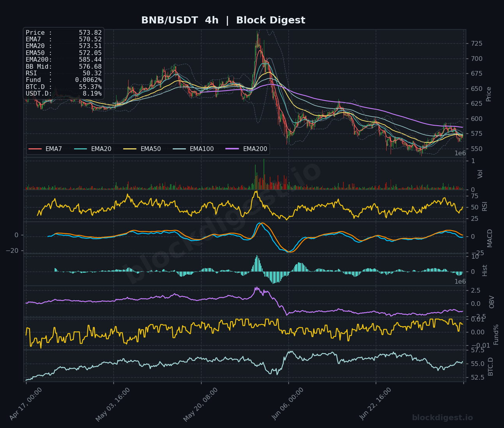The height and width of the screenshot is (428, 504).
Task: Click the MACD left axis tick −20
Action: coord(12,251)
